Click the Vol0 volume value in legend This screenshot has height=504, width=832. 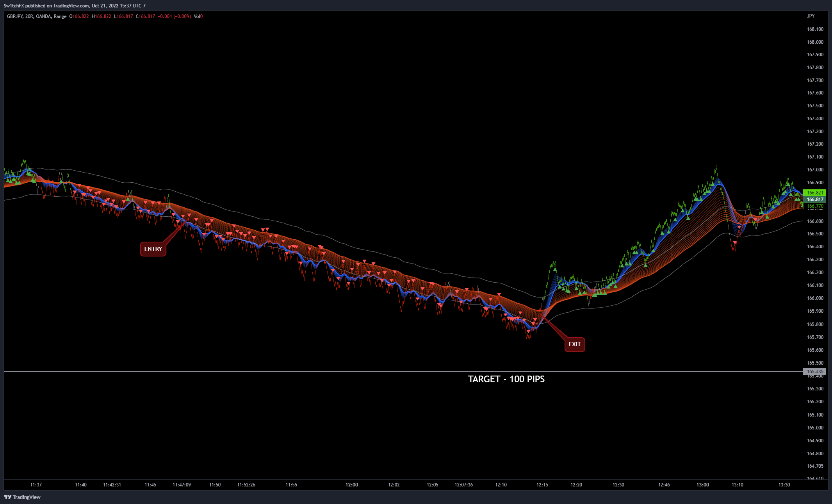click(x=198, y=16)
